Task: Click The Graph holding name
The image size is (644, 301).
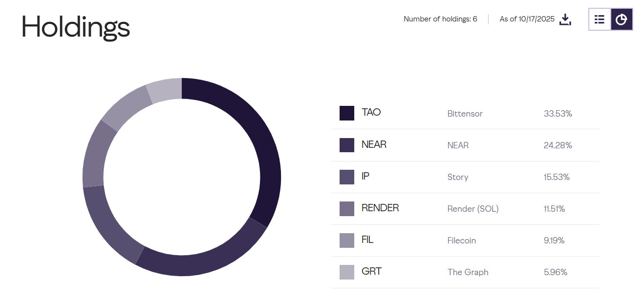Action: 468,272
